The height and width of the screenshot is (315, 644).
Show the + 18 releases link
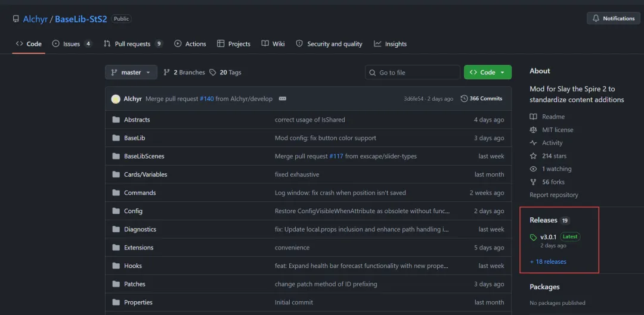[x=549, y=261]
